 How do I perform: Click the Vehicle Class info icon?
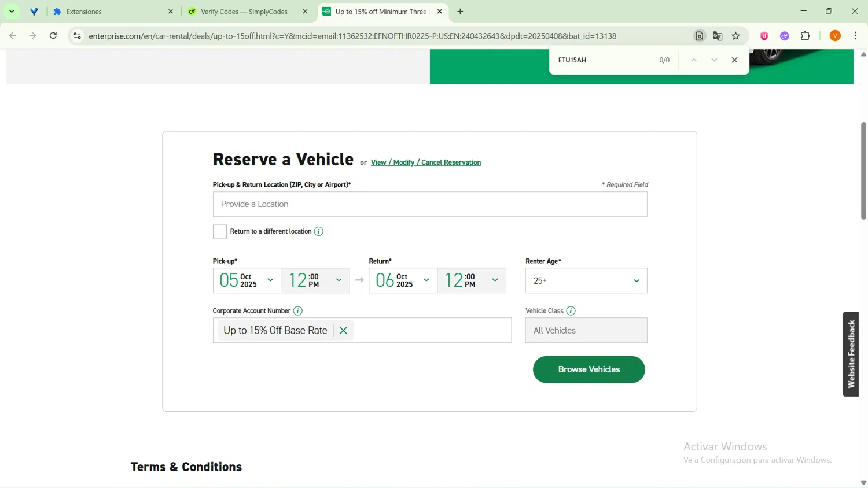point(571,311)
